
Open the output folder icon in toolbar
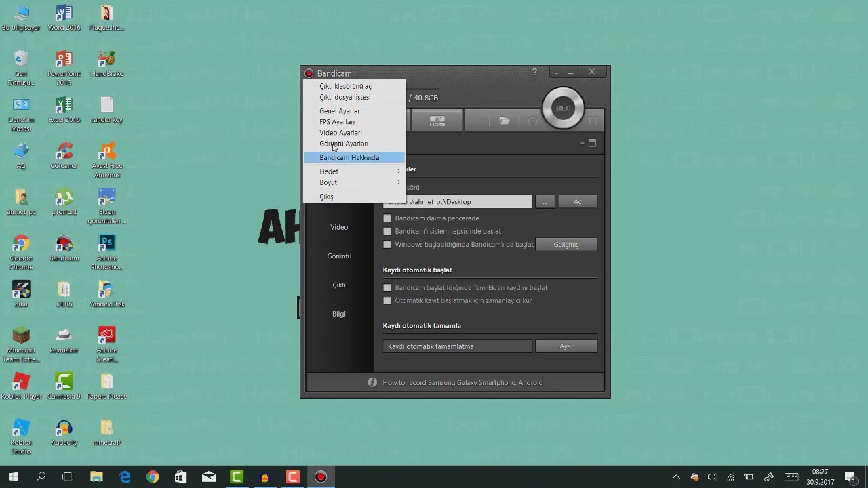pyautogui.click(x=505, y=121)
